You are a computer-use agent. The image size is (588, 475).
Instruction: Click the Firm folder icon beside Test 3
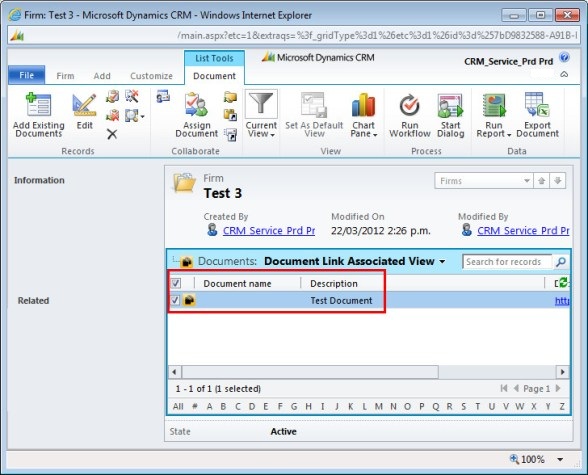[x=184, y=183]
